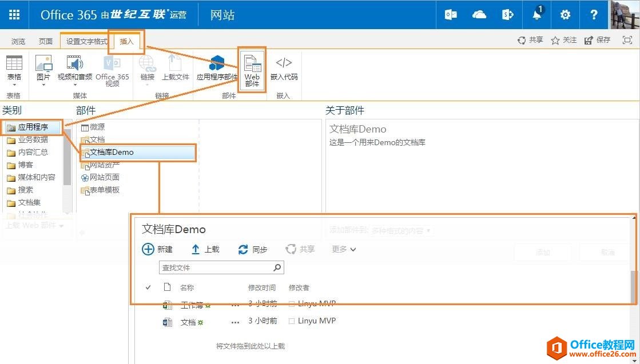Switch to the 浏览 tab
Screen dimensions: 640x364
coord(18,41)
